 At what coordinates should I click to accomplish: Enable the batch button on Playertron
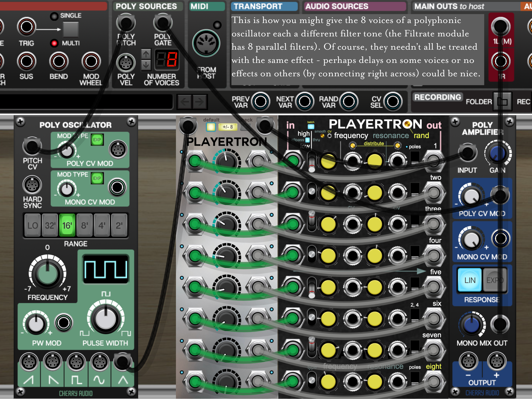(x=311, y=127)
